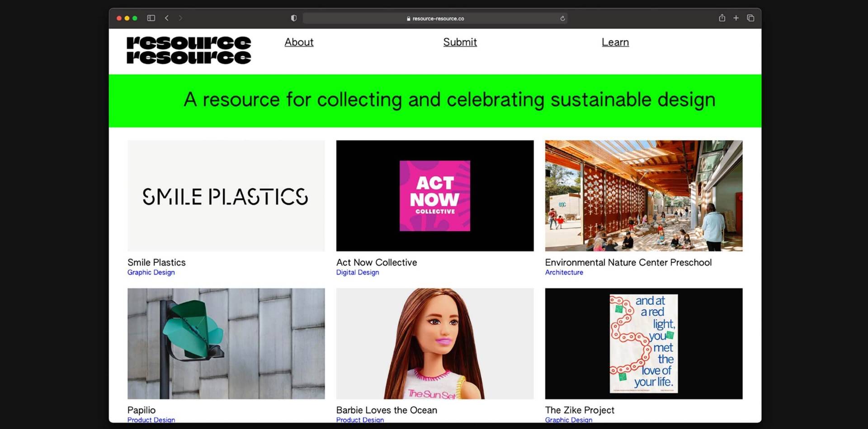Open the Share icon in toolbar
The image size is (868, 429).
coord(722,18)
